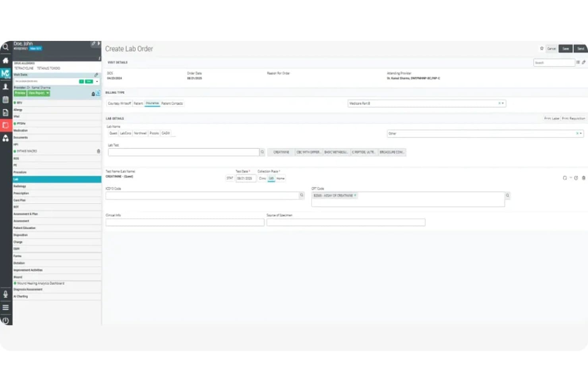Image resolution: width=588 pixels, height=392 pixels.
Task: Search CPT code magnifier icon
Action: click(507, 195)
